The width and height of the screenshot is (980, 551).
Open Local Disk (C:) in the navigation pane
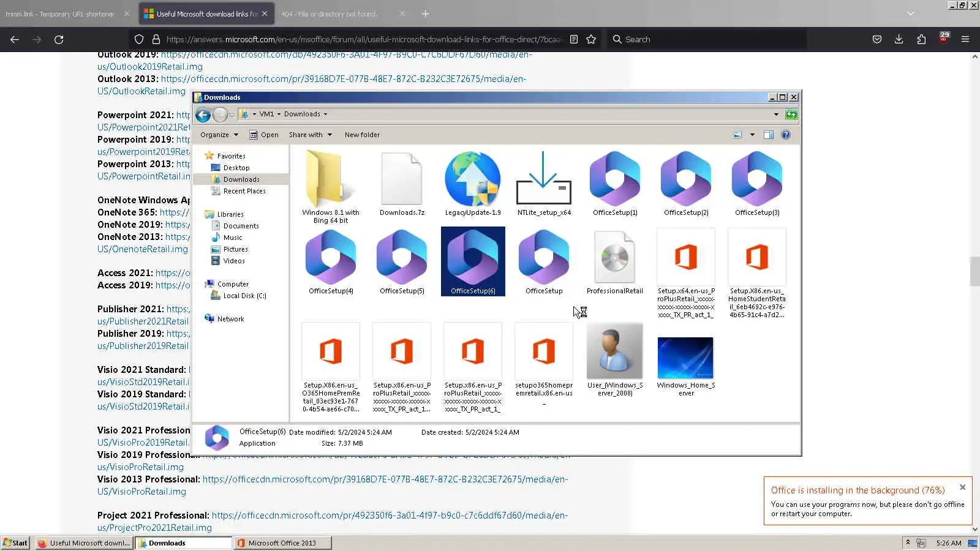click(x=244, y=296)
